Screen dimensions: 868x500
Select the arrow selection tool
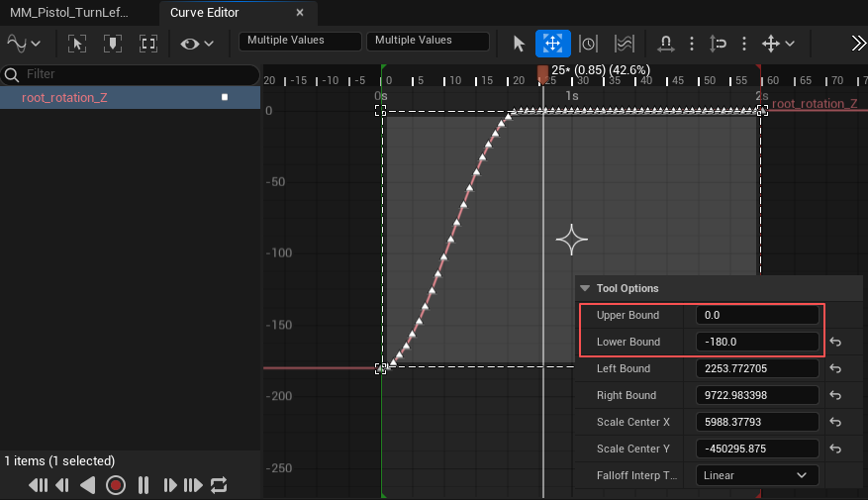coord(519,44)
